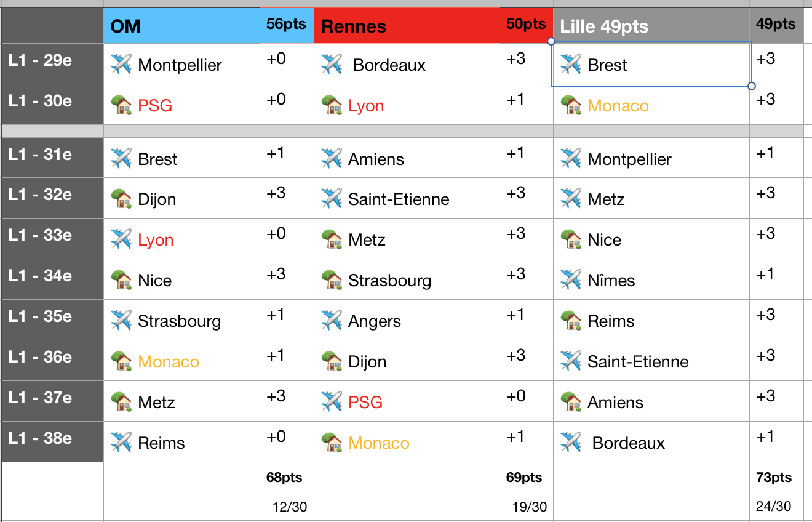
Task: Click the bottom-right selection handle of Brest cell
Action: (x=752, y=86)
